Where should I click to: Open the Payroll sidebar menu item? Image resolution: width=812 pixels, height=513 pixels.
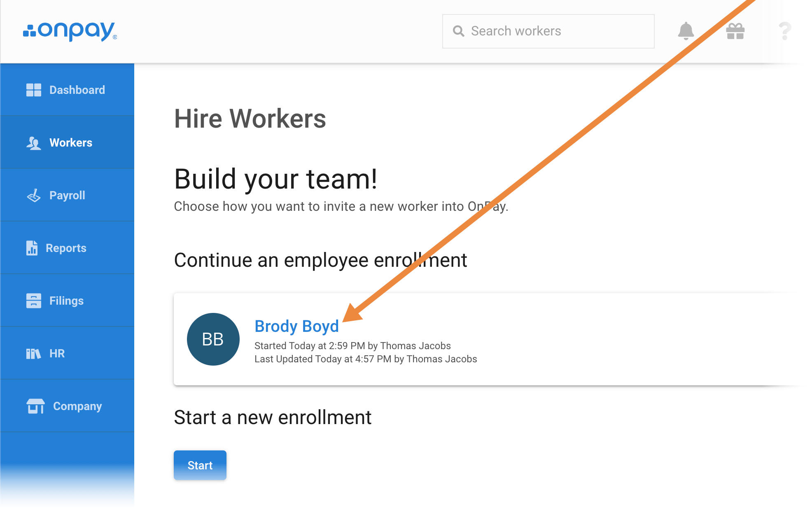pos(67,196)
